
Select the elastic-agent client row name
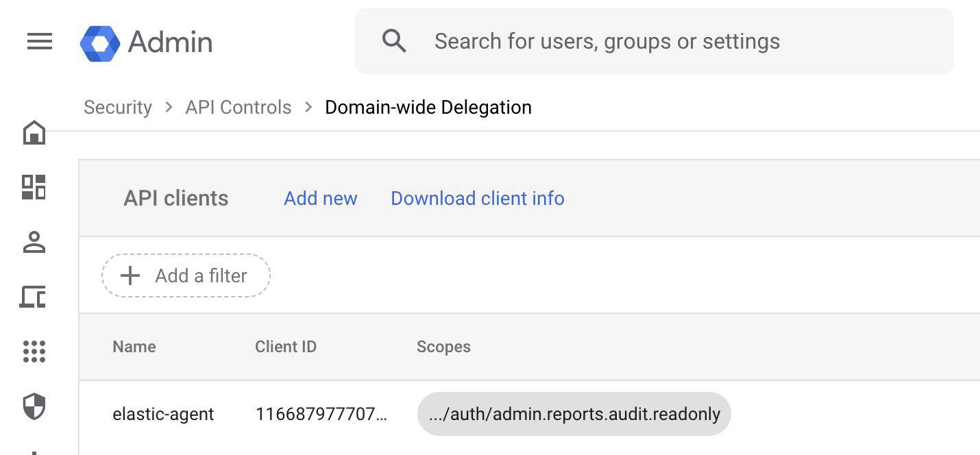tap(163, 414)
